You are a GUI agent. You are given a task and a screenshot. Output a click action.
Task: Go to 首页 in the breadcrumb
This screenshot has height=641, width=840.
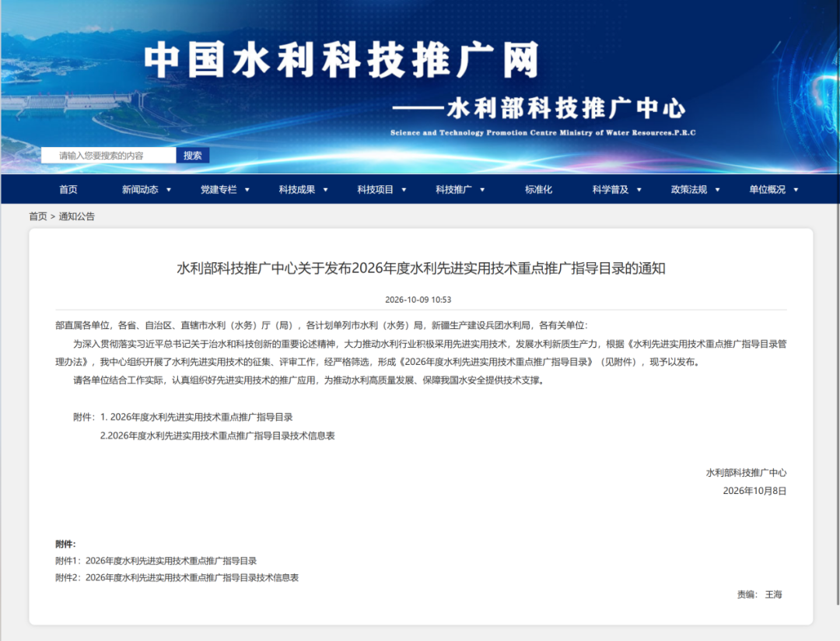38,216
